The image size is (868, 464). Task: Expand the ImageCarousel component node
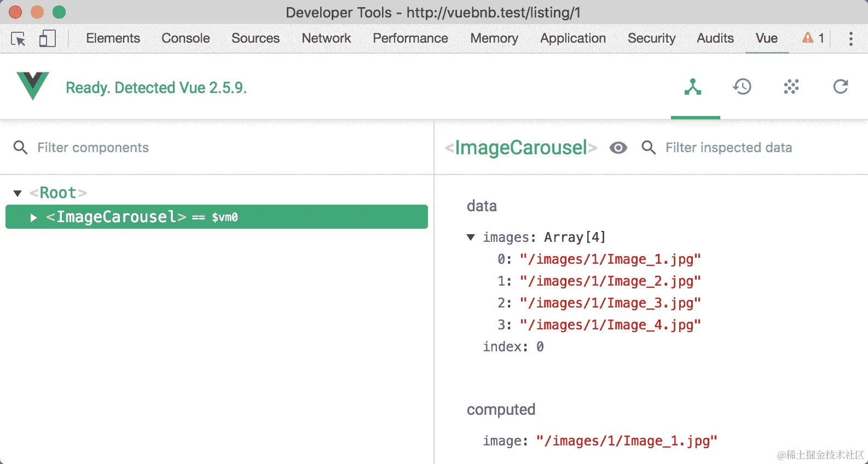pyautogui.click(x=33, y=218)
